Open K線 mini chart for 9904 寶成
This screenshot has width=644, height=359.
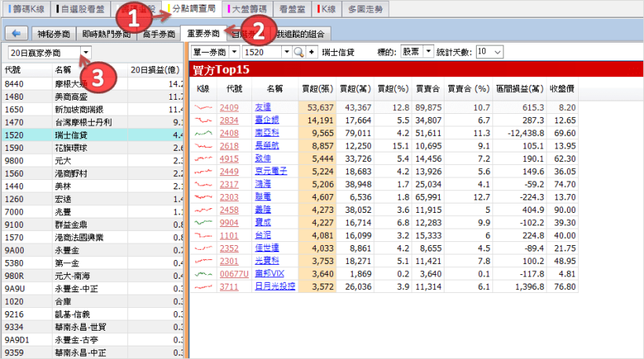click(x=203, y=222)
